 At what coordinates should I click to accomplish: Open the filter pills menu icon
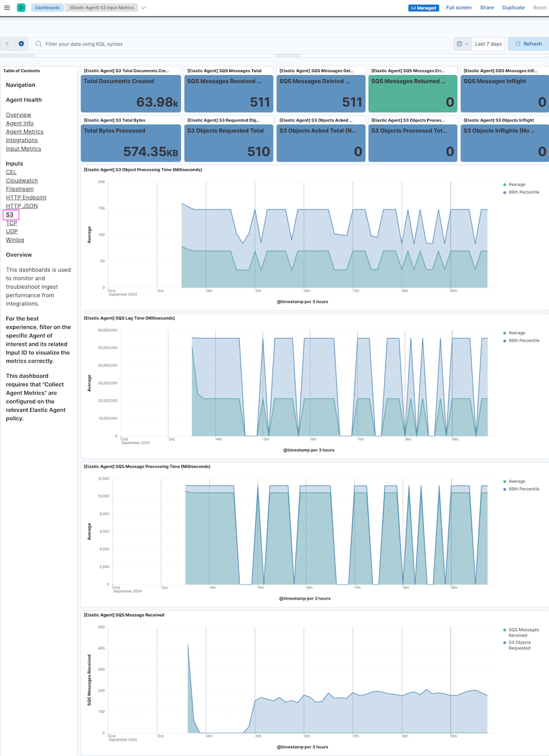pyautogui.click(x=7, y=43)
